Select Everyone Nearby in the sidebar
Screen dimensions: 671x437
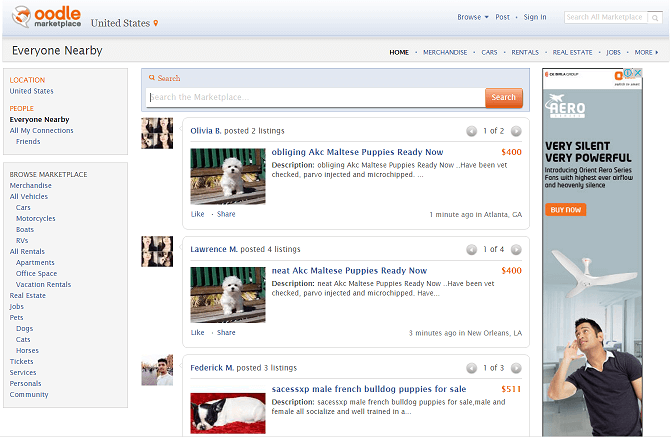click(x=39, y=119)
